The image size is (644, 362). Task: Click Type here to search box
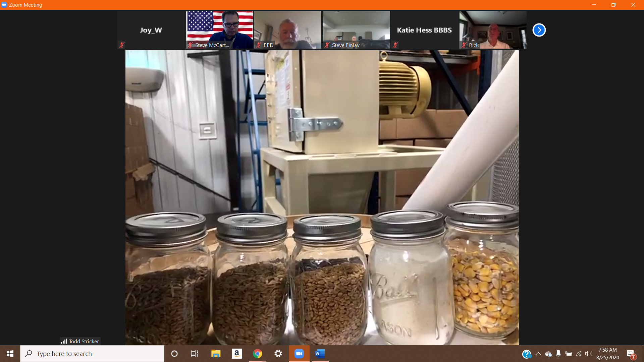pyautogui.click(x=92, y=354)
